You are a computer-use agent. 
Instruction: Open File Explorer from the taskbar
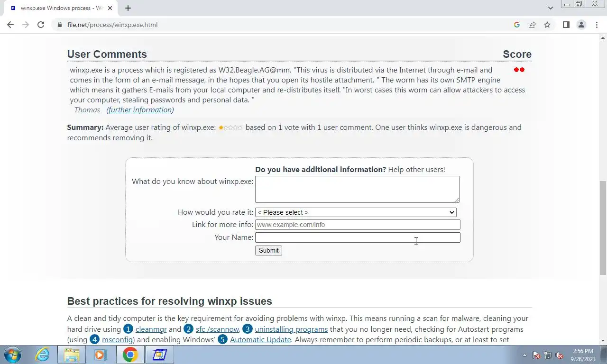pyautogui.click(x=71, y=355)
